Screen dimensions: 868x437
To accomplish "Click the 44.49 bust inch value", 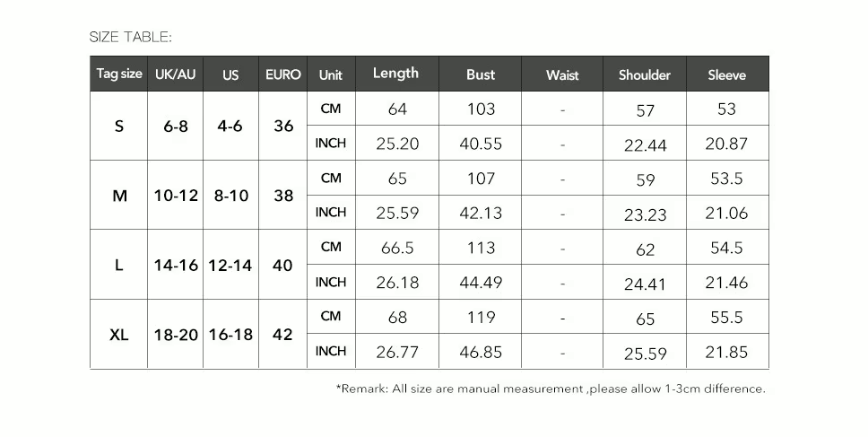I will (x=481, y=284).
